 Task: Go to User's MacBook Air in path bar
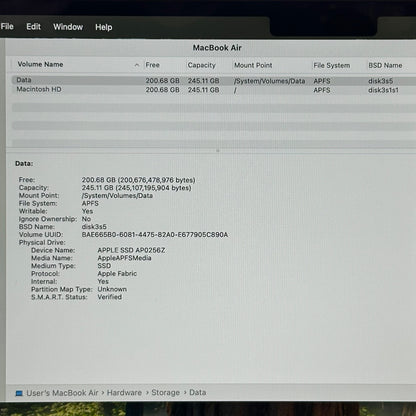click(x=62, y=393)
